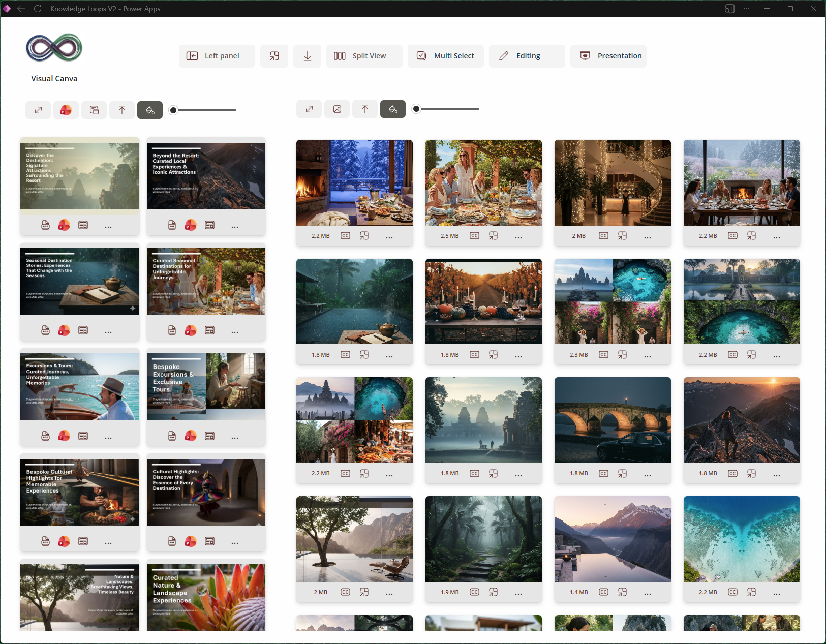Open more options under aerial turquoise reef image

pos(777,594)
